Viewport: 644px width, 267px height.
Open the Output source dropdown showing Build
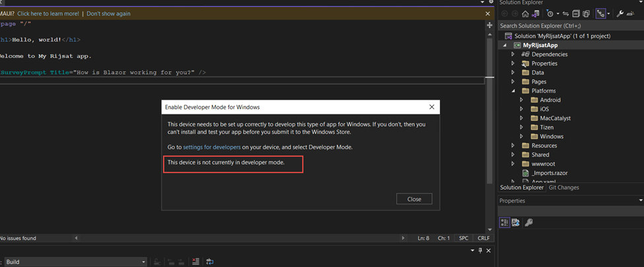[75, 262]
